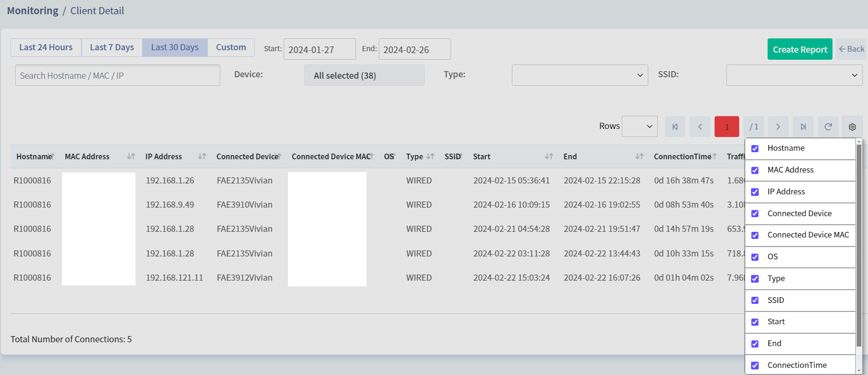Image resolution: width=868 pixels, height=375 pixels.
Task: Click IP 192.168.1.26 cell
Action: click(170, 181)
